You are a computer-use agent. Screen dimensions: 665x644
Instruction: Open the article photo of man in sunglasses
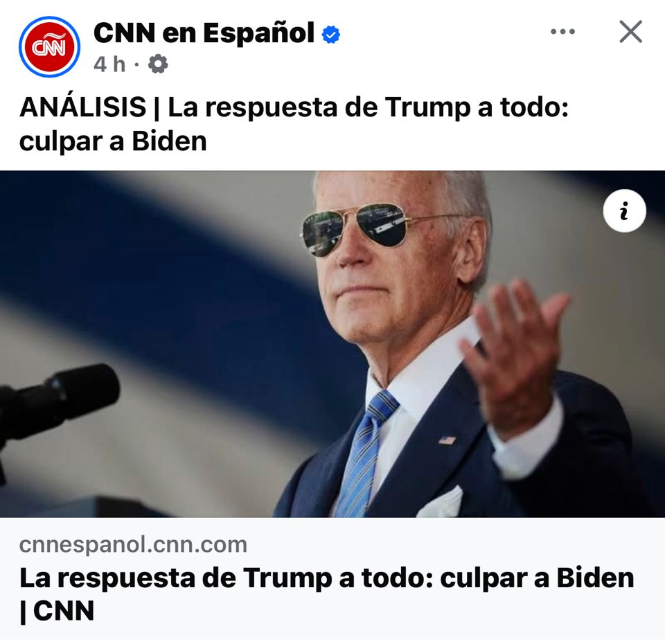(332, 344)
